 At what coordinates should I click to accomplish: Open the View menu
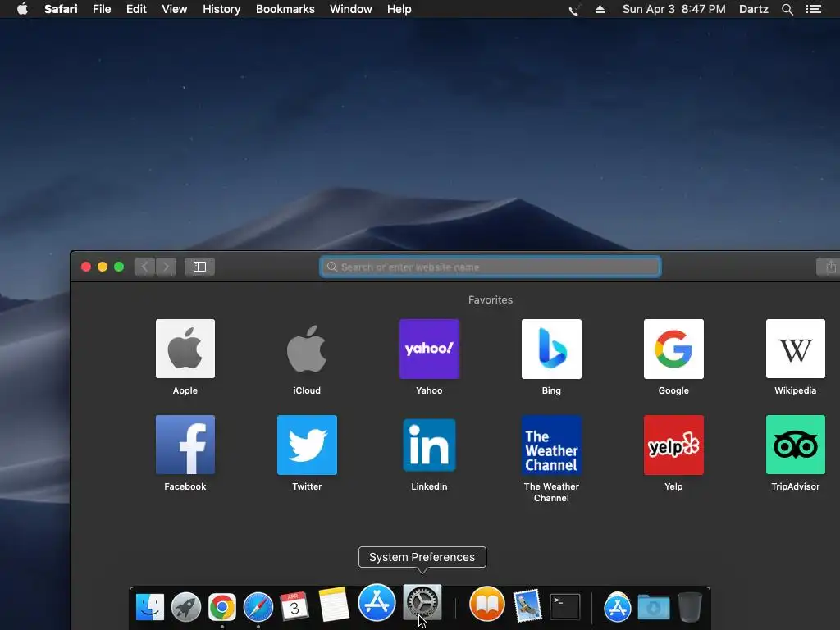tap(174, 9)
